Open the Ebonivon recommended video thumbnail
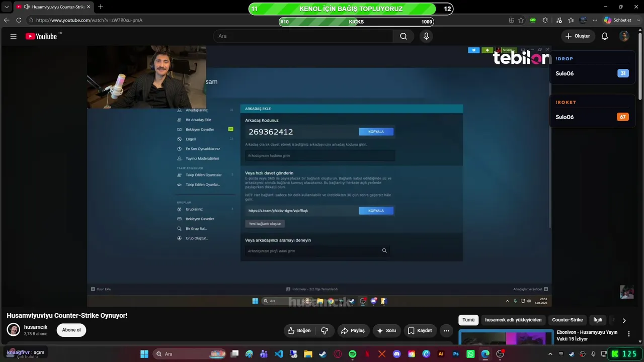The height and width of the screenshot is (362, 644). click(x=506, y=337)
